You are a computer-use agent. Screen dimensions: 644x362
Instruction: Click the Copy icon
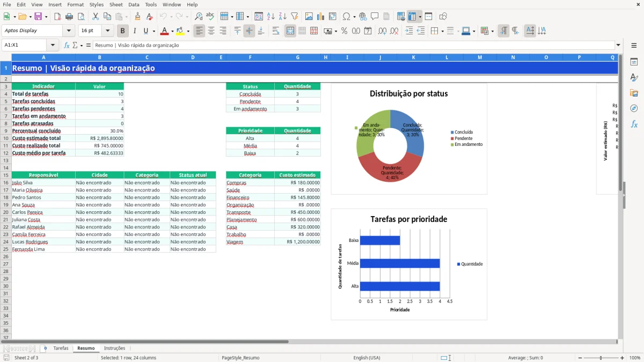coord(107,17)
